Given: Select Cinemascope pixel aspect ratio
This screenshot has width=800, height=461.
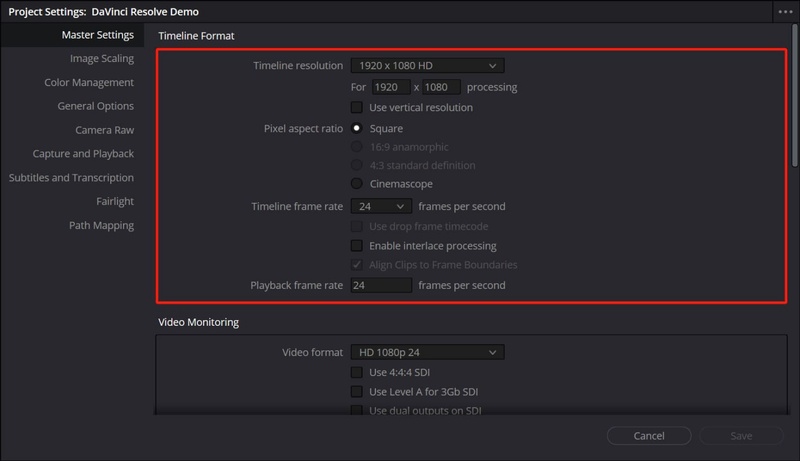Looking at the screenshot, I should [x=357, y=184].
